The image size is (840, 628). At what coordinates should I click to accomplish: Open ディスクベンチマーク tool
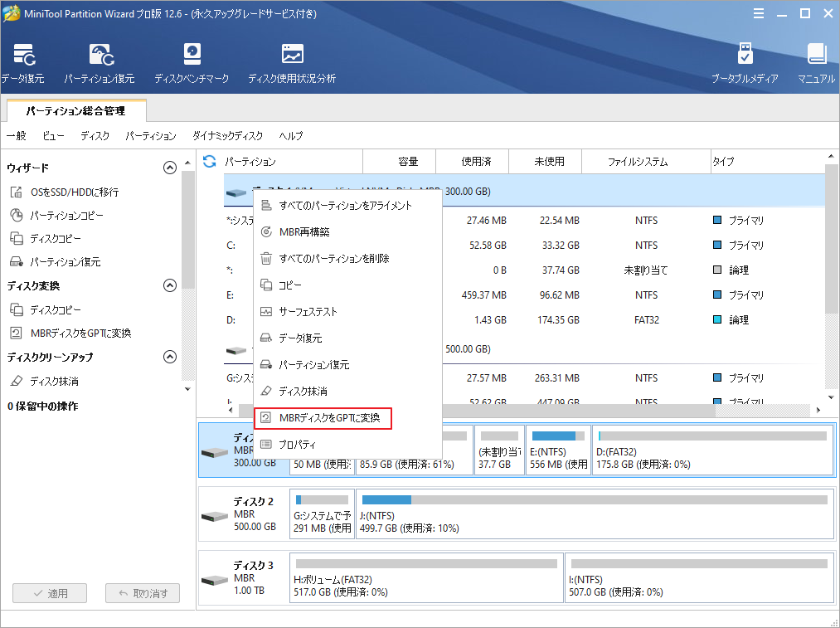[192, 63]
